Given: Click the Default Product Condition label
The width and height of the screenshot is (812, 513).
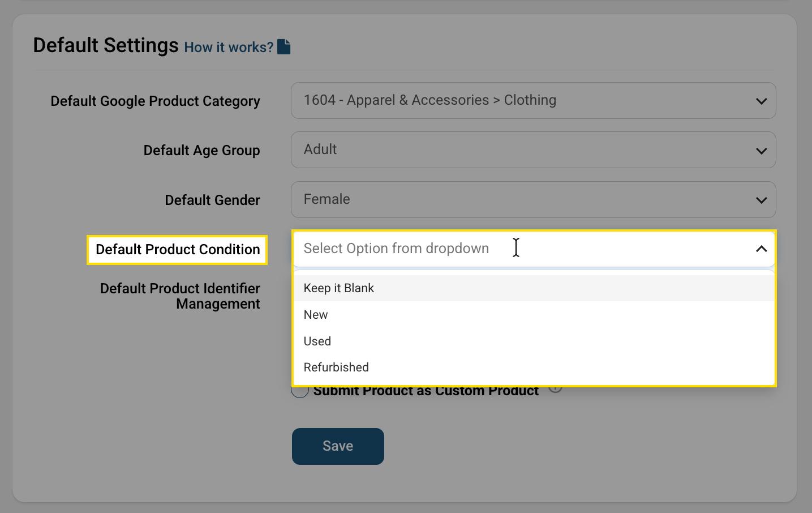Looking at the screenshot, I should coord(178,250).
